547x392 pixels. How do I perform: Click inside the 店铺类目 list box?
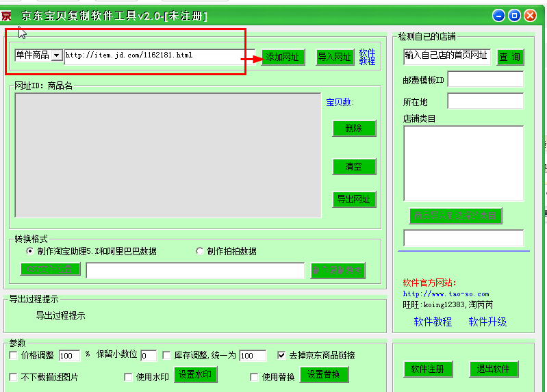463,164
